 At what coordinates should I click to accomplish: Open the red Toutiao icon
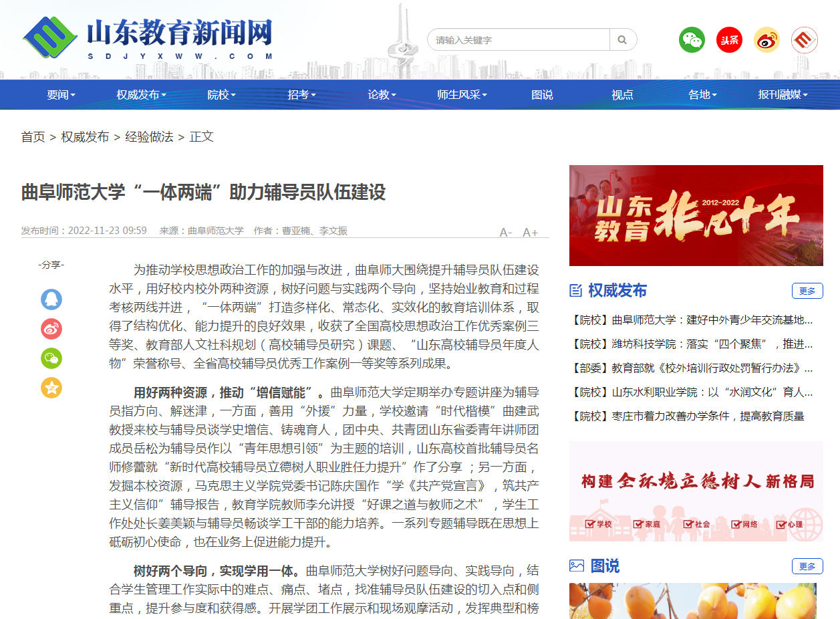[729, 40]
